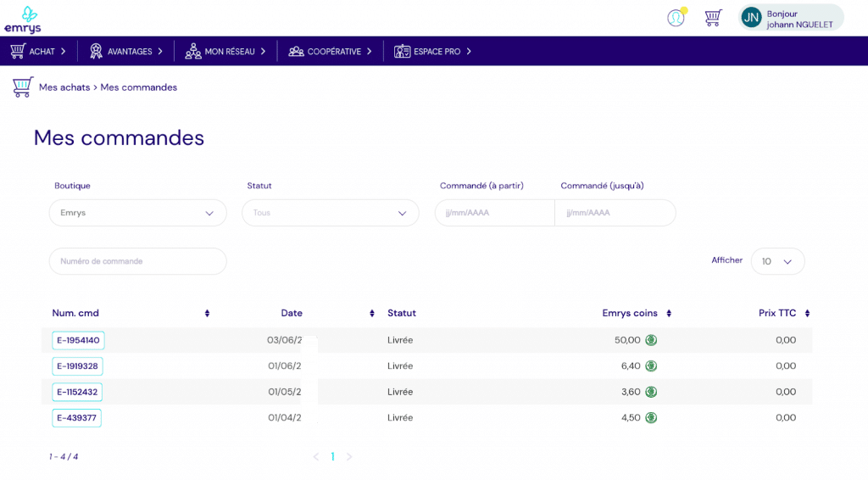Open the user profile notification icon

[676, 18]
